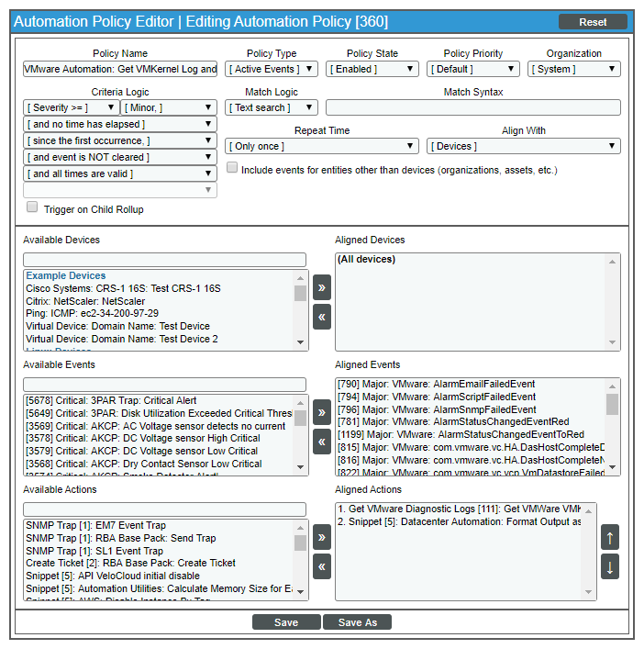Image resolution: width=644 pixels, height=649 pixels.
Task: Select event [3579] DC Voltage sensor Low Critical
Action: (x=141, y=451)
